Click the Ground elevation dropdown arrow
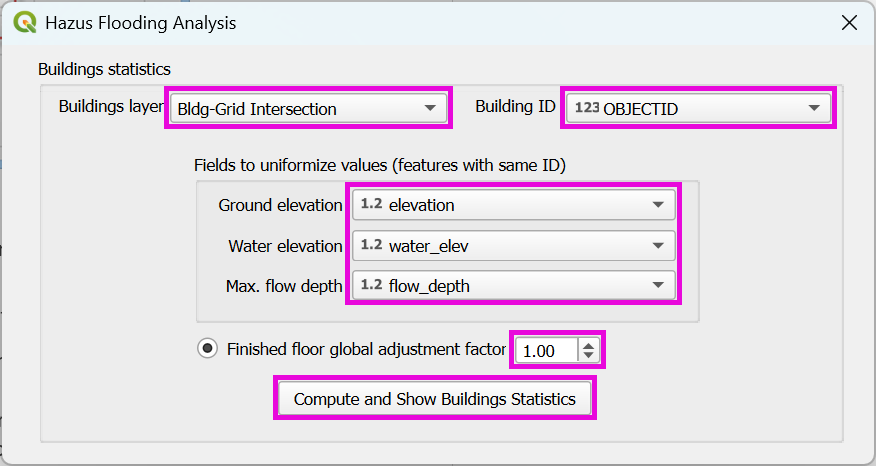The width and height of the screenshot is (876, 466). click(x=657, y=205)
